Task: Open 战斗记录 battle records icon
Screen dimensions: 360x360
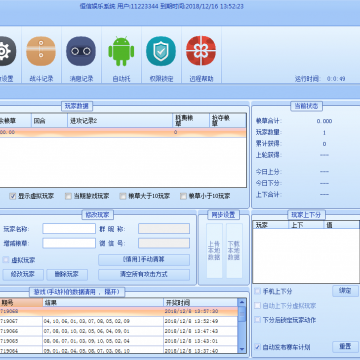Action: click(41, 51)
